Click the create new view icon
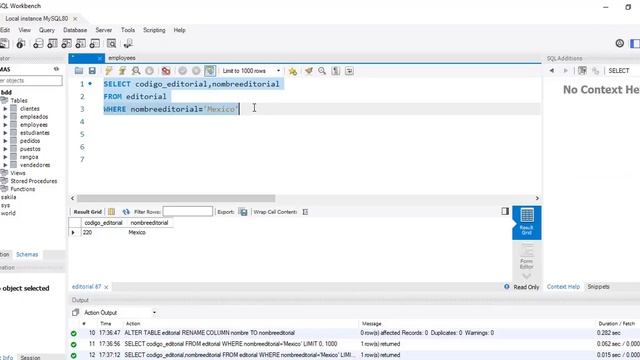The image size is (640, 360). click(x=67, y=44)
